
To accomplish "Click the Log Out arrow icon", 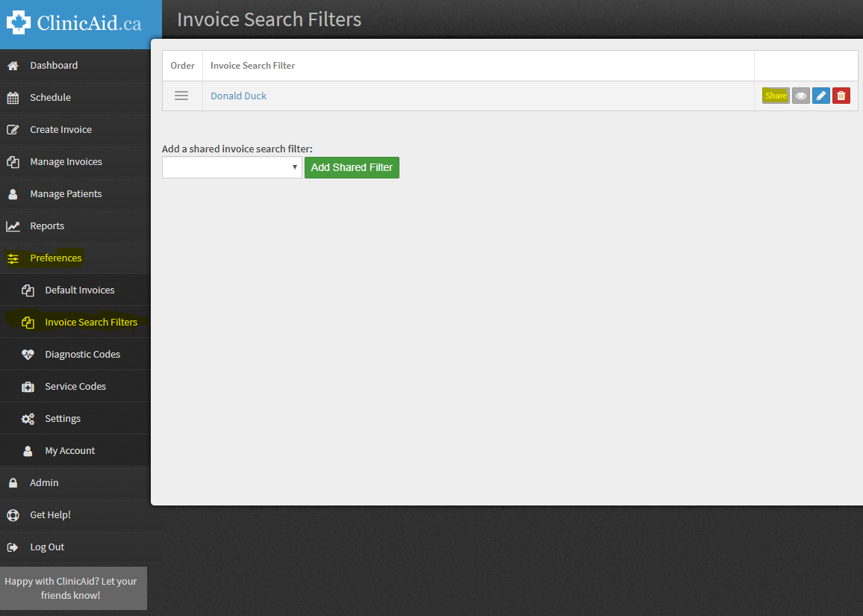I will point(13,547).
